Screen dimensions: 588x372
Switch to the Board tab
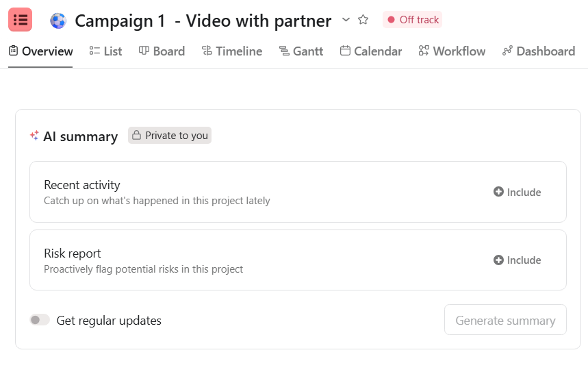point(162,51)
